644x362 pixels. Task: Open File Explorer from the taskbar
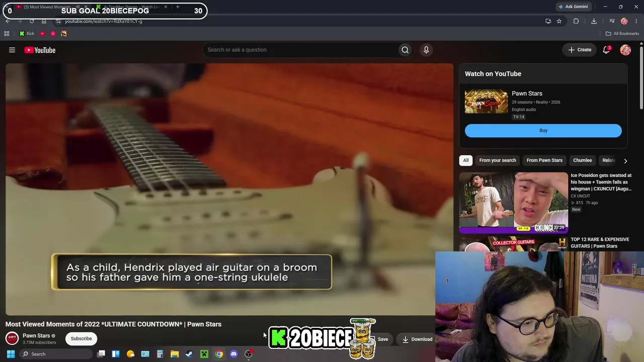pos(175,354)
